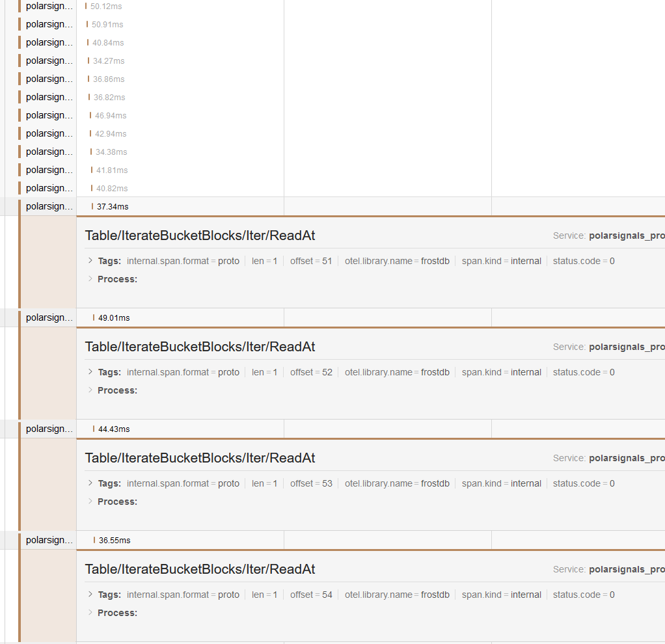Click the proto value of internal.span.format
Image resolution: width=665 pixels, height=644 pixels.
228,261
